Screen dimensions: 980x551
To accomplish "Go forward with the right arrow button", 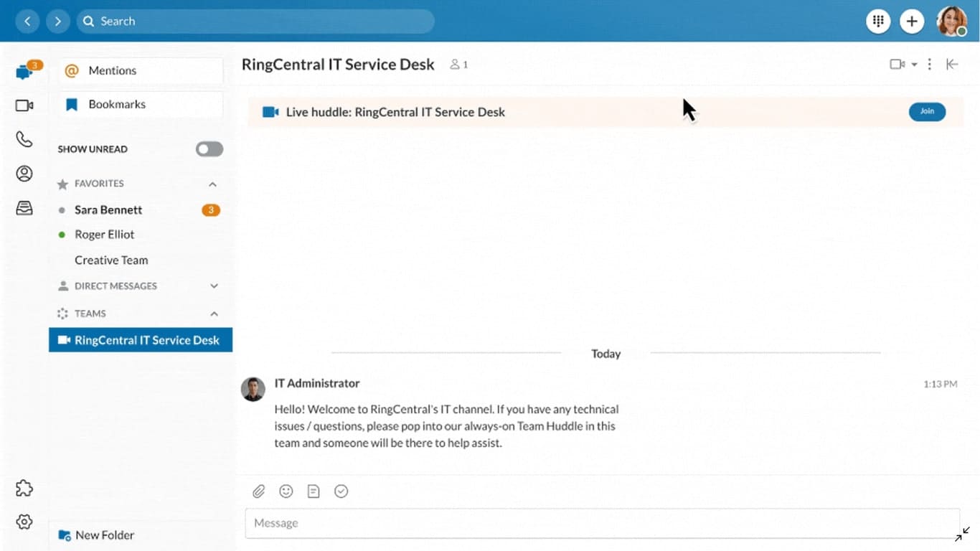I will (x=58, y=21).
